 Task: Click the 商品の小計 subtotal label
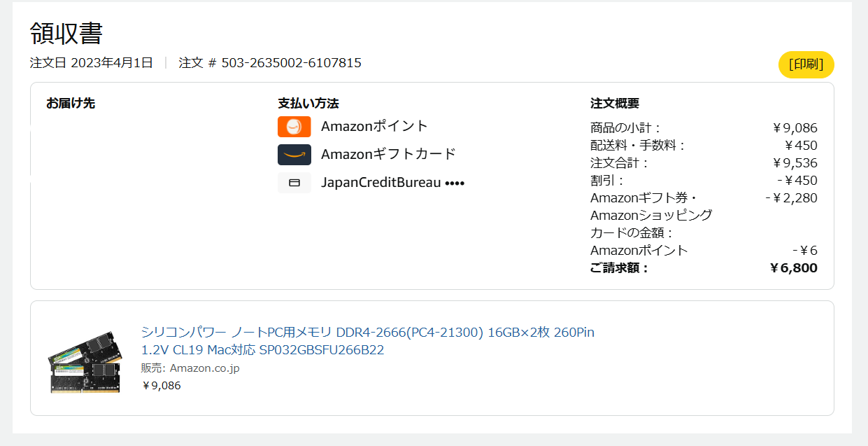pyautogui.click(x=626, y=128)
